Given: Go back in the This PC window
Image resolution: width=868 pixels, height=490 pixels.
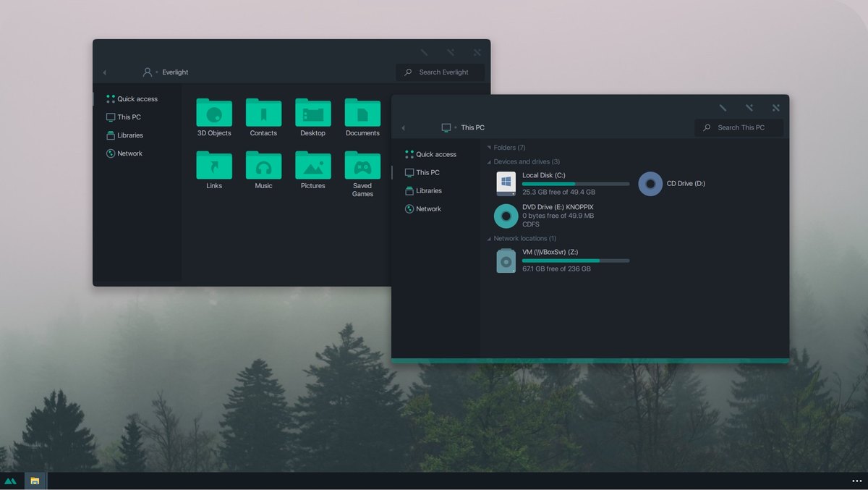Looking at the screenshot, I should [403, 128].
